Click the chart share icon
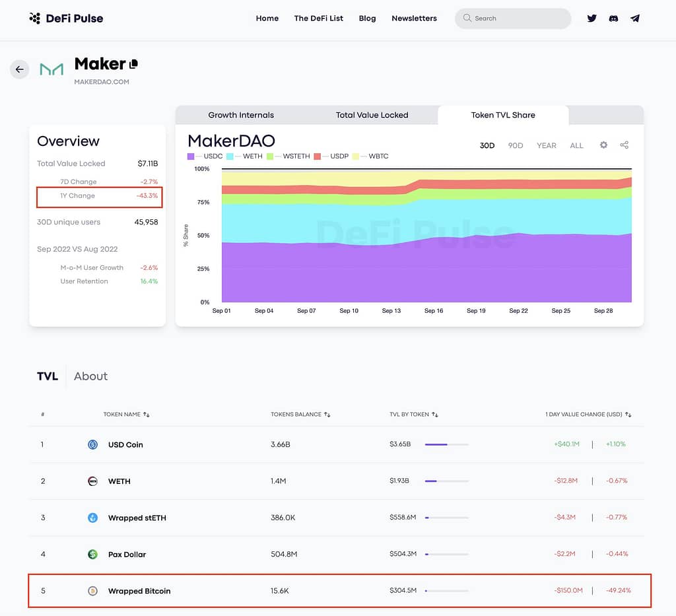The height and width of the screenshot is (616, 676). point(625,145)
